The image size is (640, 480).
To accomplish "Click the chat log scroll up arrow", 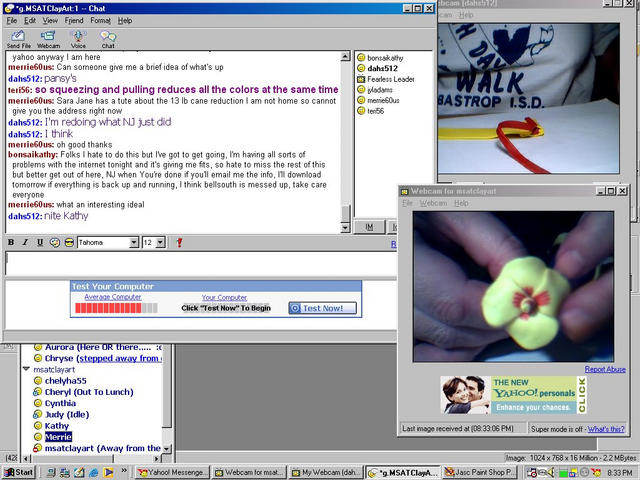I will pyautogui.click(x=345, y=56).
